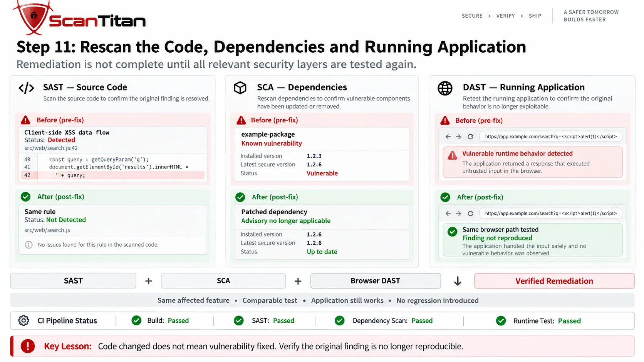Click the Vulnerable status value
The image size is (644, 362).
click(322, 173)
